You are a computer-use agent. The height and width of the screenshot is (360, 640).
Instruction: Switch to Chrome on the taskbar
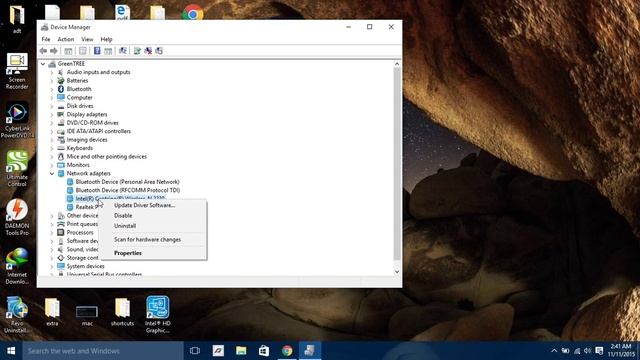pyautogui.click(x=287, y=351)
